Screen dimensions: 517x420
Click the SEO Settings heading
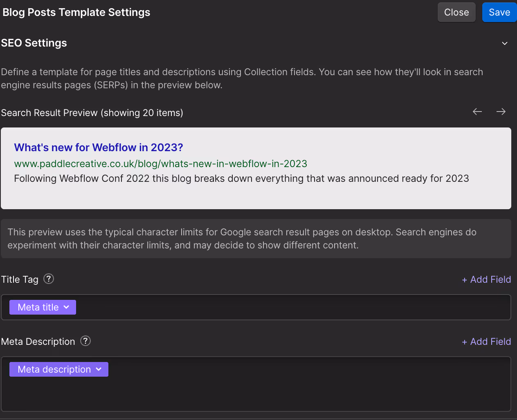tap(34, 43)
